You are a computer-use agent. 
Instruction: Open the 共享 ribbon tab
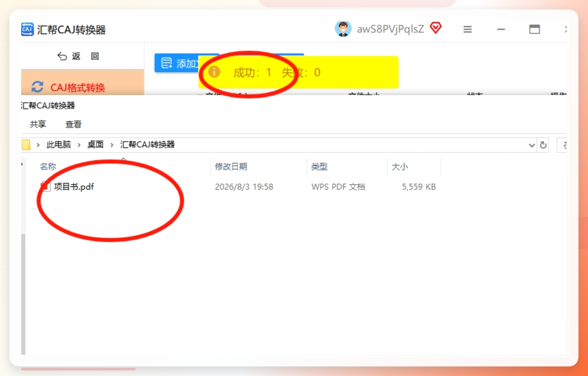(38, 124)
